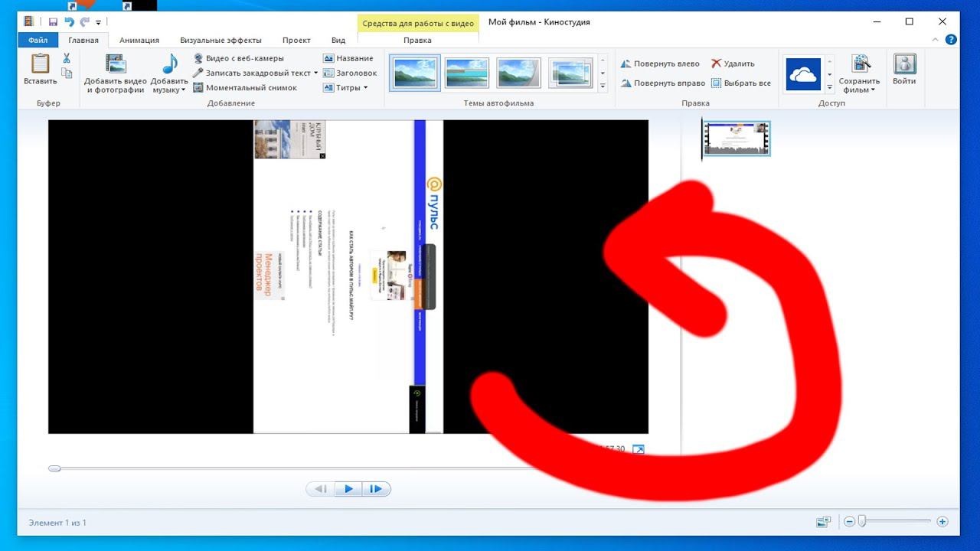Expand the sharing destinations gallery
The image size is (980, 551).
[829, 87]
